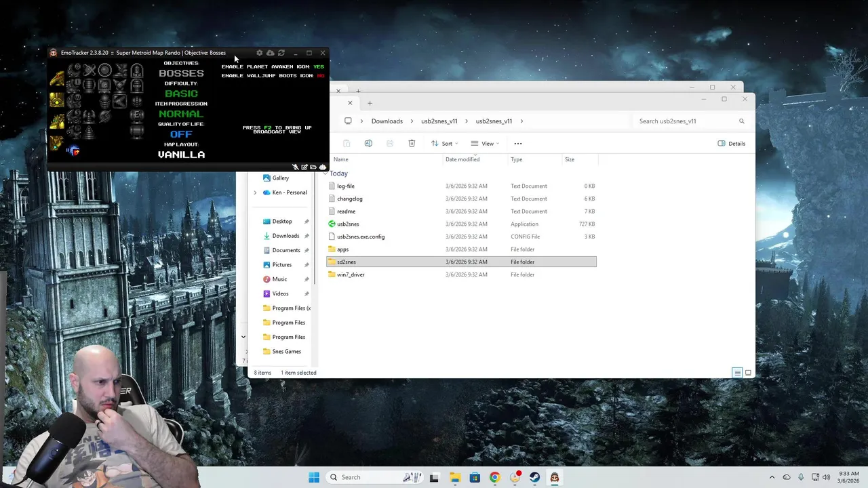Open Gallery in the navigation pane
Image resolution: width=868 pixels, height=488 pixels.
tap(280, 178)
